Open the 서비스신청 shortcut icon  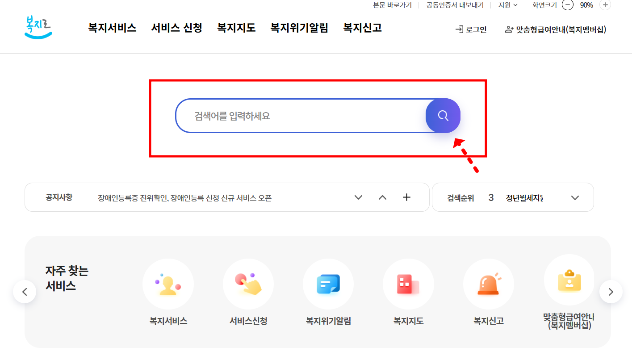click(x=248, y=284)
